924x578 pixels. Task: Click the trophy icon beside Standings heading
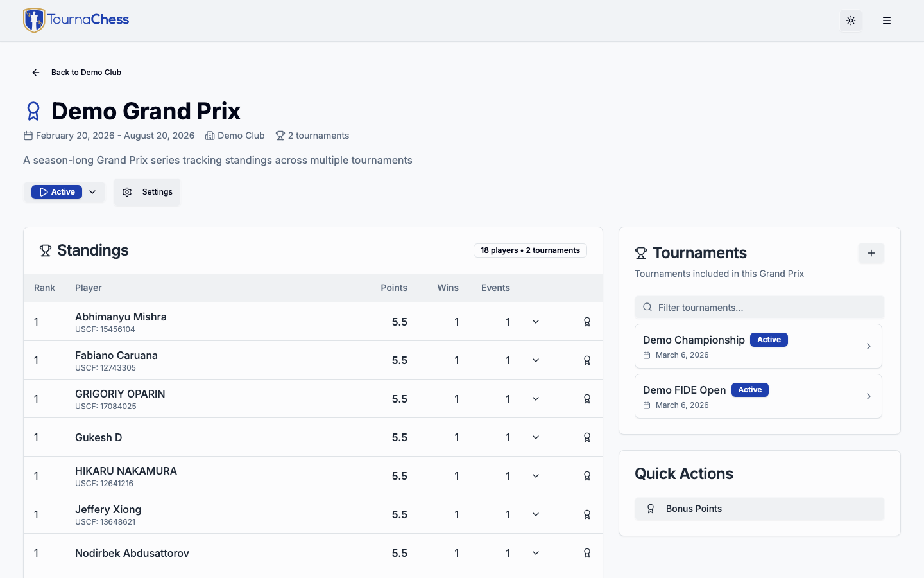[x=45, y=250]
